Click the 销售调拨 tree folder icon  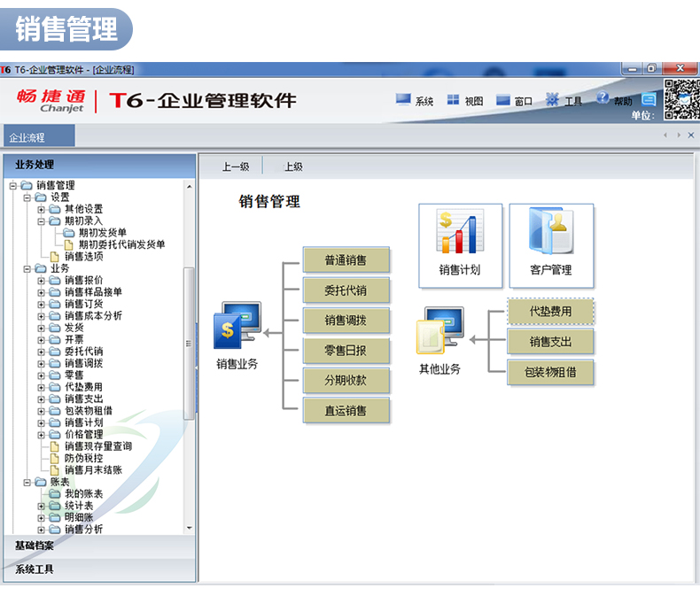[x=54, y=363]
